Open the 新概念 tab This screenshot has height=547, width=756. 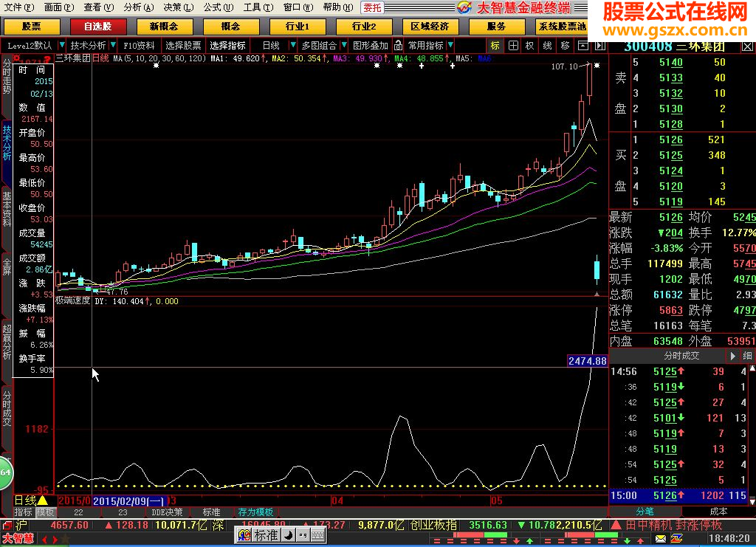[x=165, y=26]
